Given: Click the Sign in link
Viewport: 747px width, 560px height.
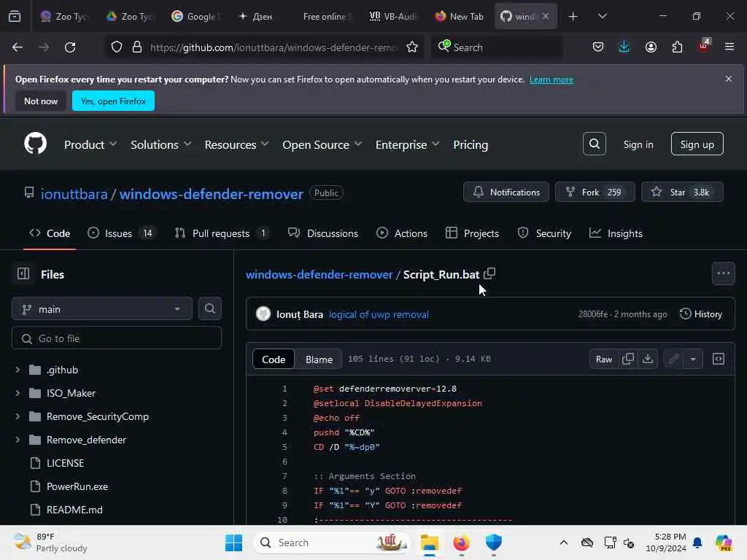Looking at the screenshot, I should tap(638, 144).
